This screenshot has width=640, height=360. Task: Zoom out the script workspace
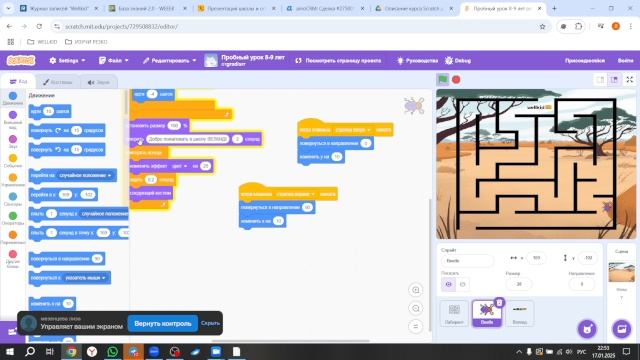416,308
